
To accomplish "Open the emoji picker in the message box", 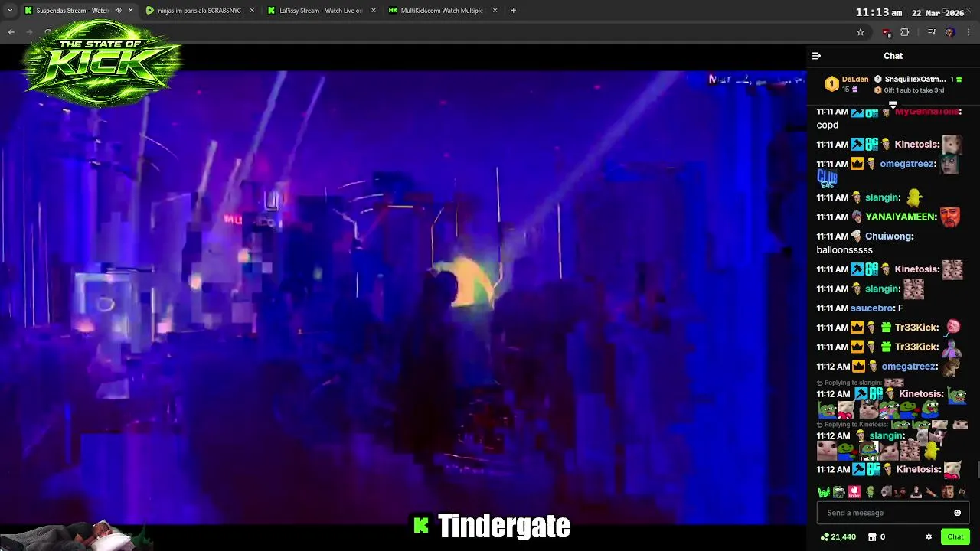I will point(957,513).
